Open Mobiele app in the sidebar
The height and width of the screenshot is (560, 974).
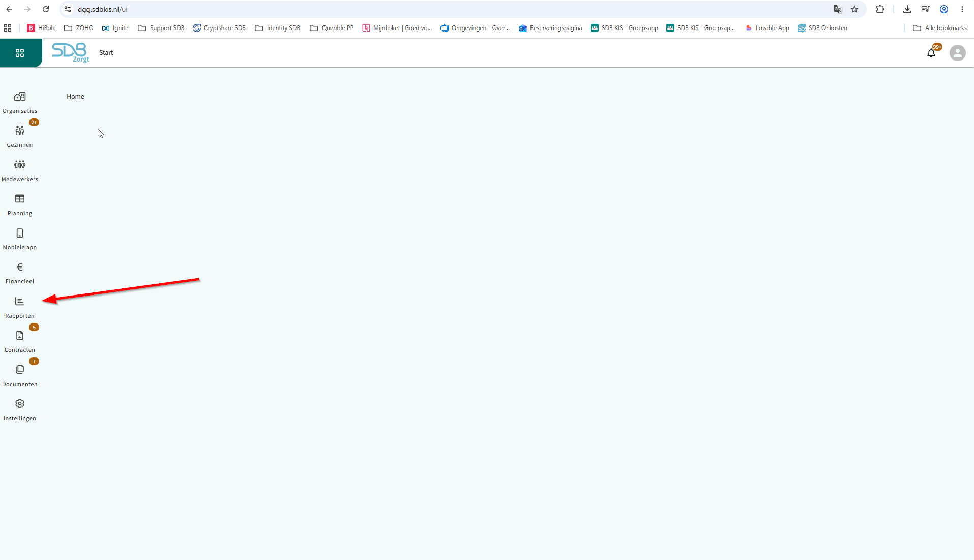[x=20, y=239]
